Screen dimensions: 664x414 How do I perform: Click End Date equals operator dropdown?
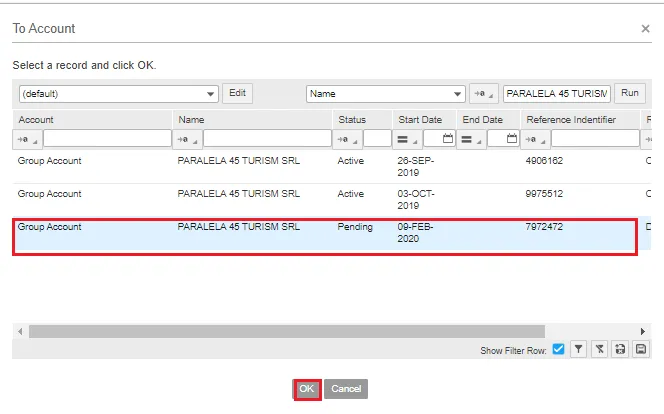point(471,139)
